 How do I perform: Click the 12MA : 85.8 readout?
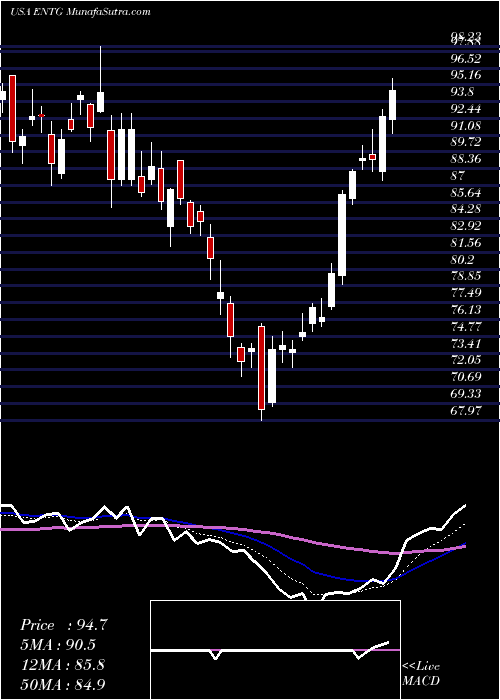click(62, 664)
